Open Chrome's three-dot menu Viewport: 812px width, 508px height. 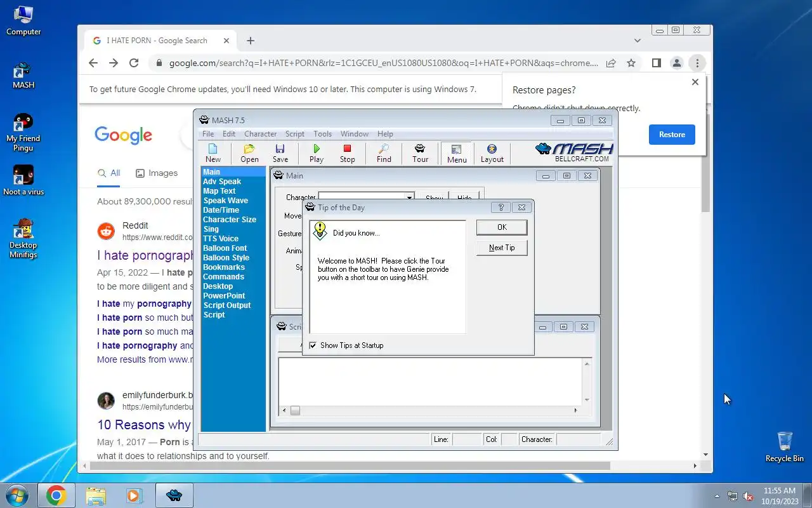[x=697, y=63]
